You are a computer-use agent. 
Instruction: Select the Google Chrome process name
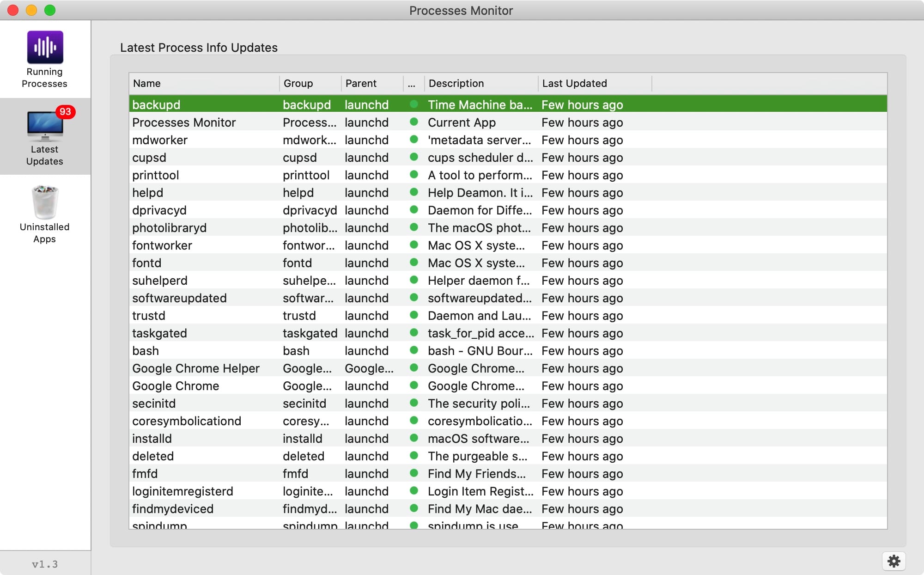[x=176, y=386]
